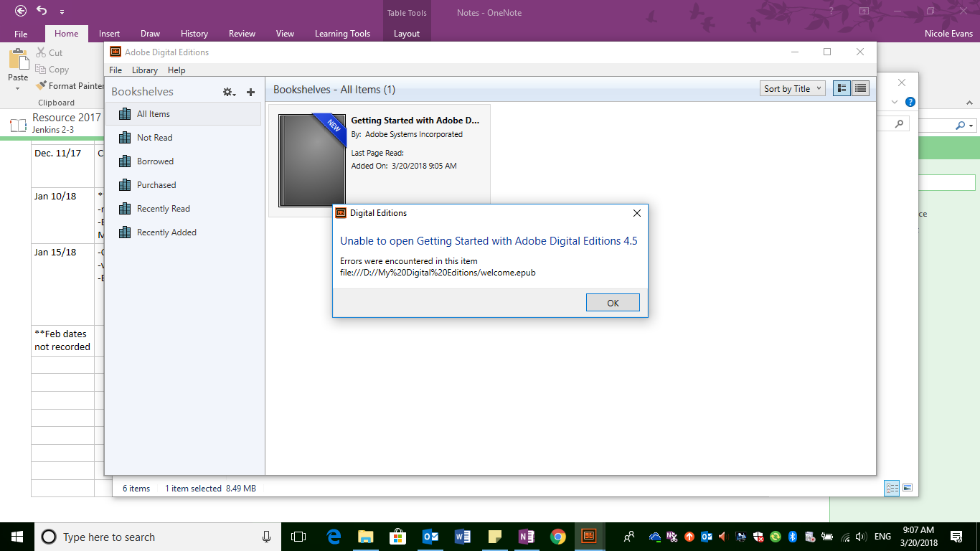Click Nicole Evans account name
980x551 pixels.
tap(949, 34)
